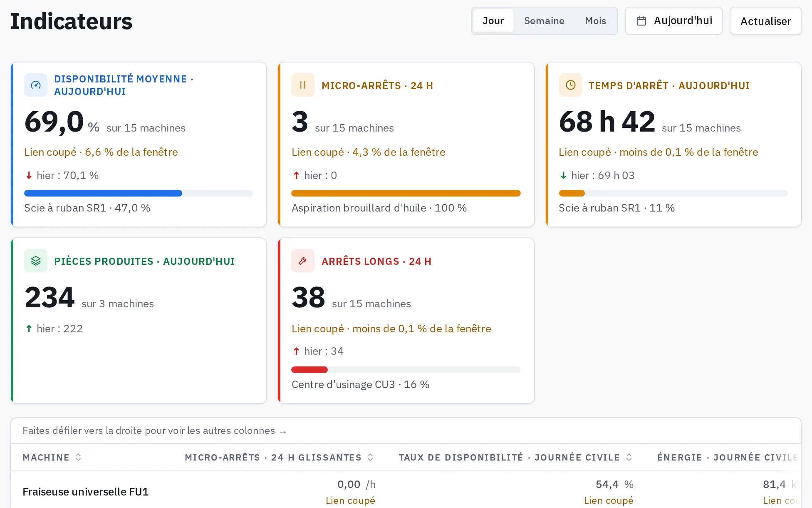
Task: Click the red up arrow next to hier : 0
Action: click(x=296, y=175)
